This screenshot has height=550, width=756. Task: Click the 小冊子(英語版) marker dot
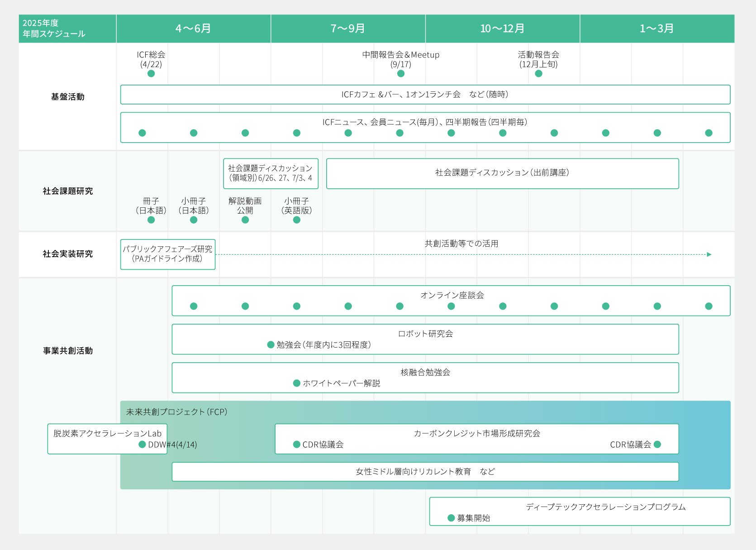pyautogui.click(x=297, y=220)
